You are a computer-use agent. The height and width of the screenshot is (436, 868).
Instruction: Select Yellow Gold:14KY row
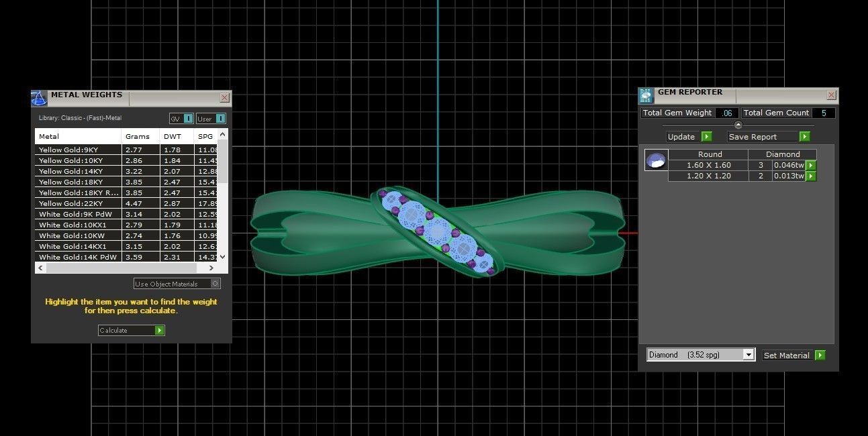coord(127,171)
